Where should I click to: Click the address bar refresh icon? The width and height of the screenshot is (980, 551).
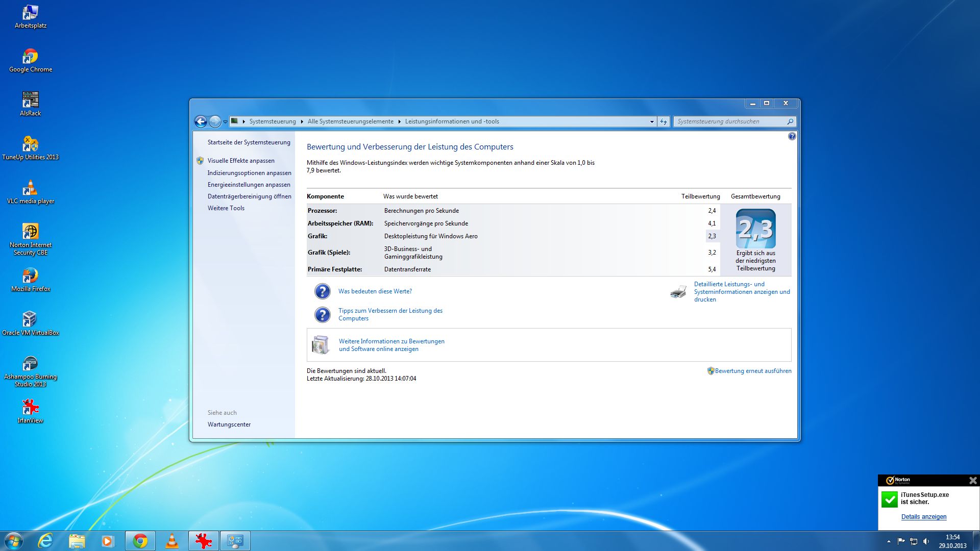coord(663,121)
